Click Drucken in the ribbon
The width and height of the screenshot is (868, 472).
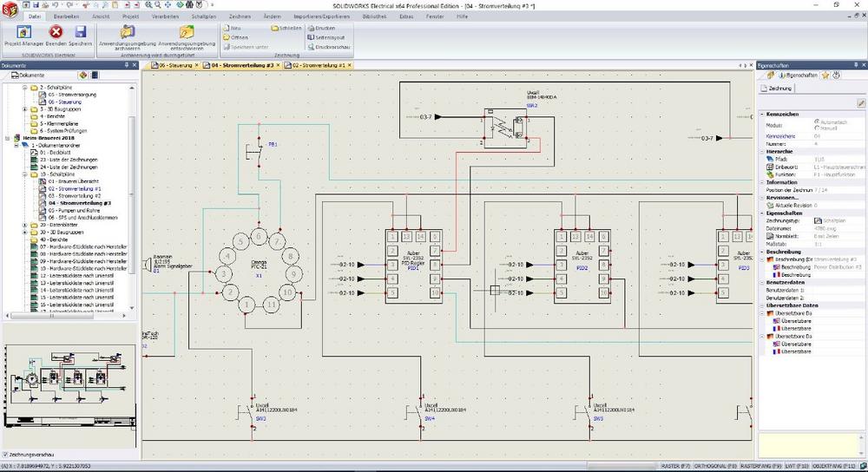[x=322, y=28]
